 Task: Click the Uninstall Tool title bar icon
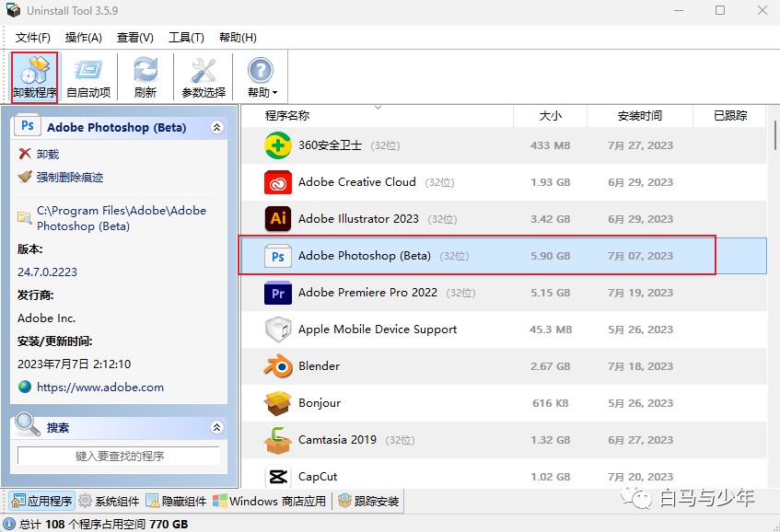click(14, 10)
